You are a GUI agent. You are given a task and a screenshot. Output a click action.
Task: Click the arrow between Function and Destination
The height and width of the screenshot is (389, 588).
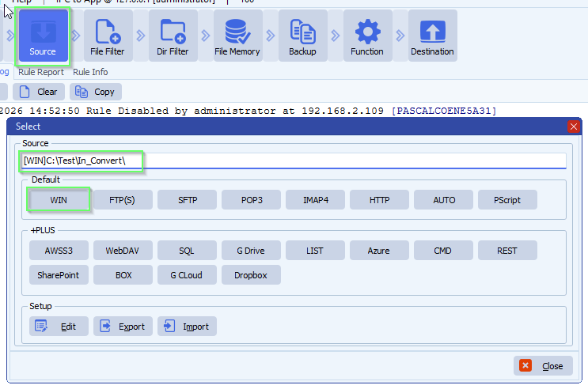point(400,36)
